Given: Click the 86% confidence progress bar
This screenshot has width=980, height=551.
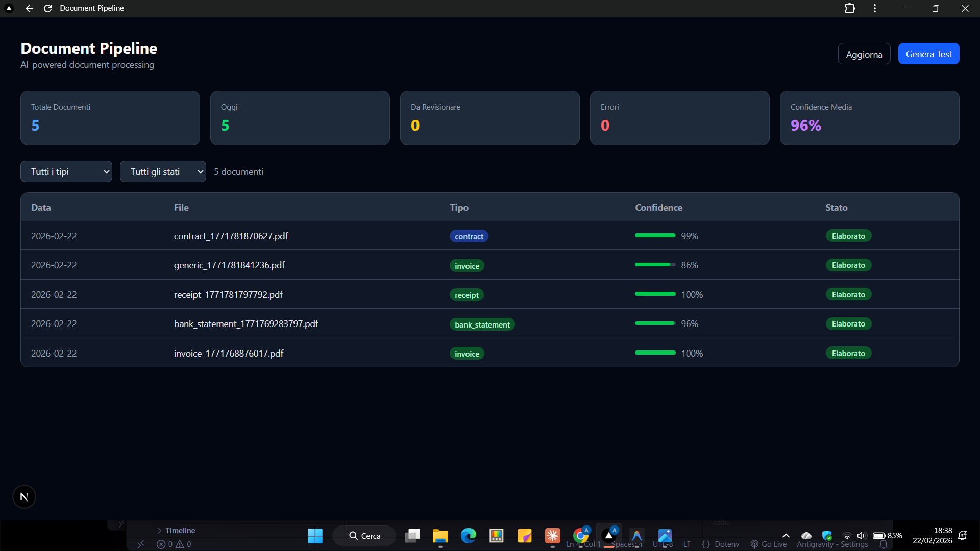Looking at the screenshot, I should 655,265.
